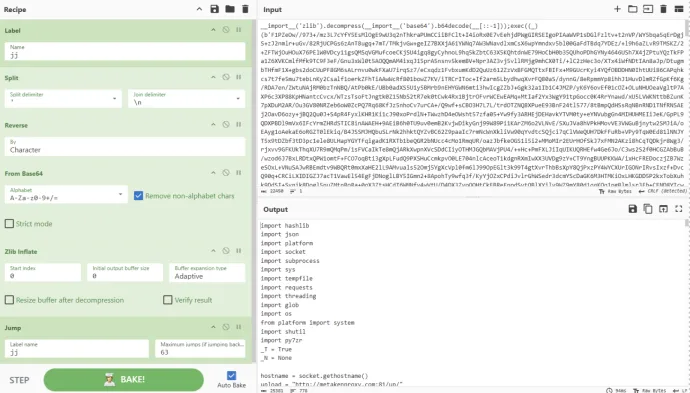The width and height of the screenshot is (690, 393).
Task: Set breakpoint on the Label operation
Action: [239, 30]
